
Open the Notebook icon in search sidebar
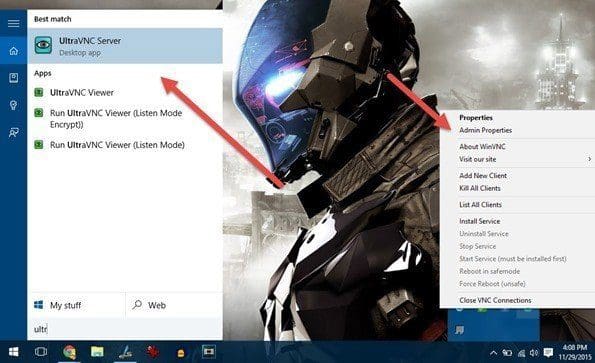tap(14, 78)
